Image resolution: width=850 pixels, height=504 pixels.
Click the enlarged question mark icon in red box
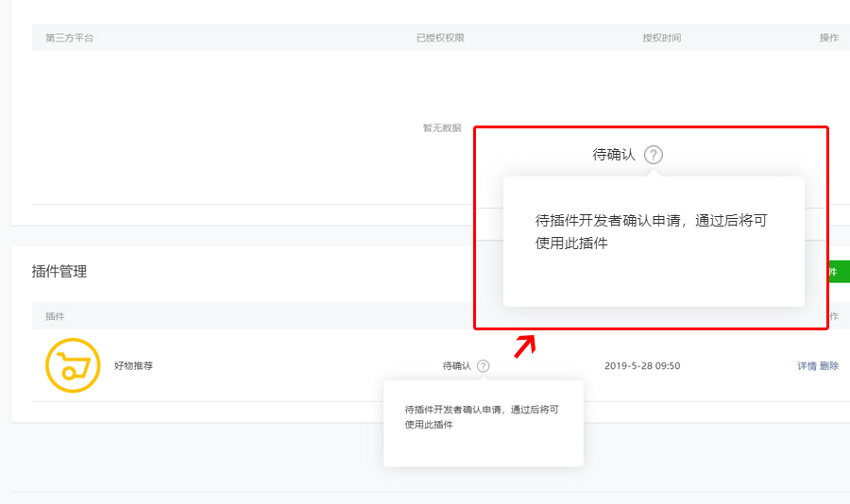pyautogui.click(x=654, y=155)
